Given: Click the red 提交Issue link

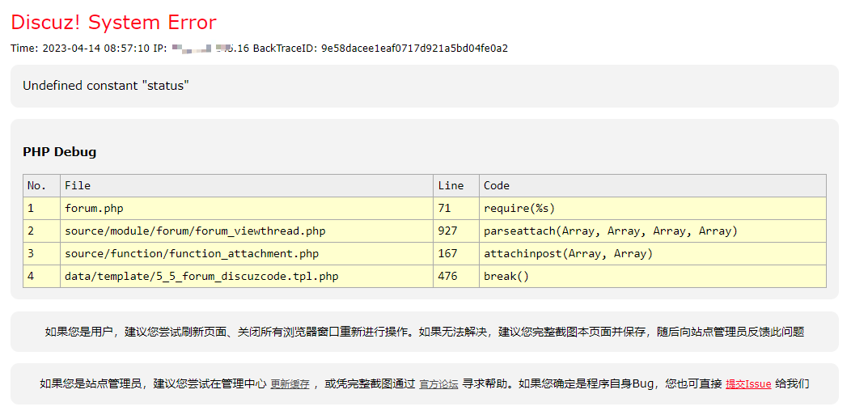Looking at the screenshot, I should 748,384.
